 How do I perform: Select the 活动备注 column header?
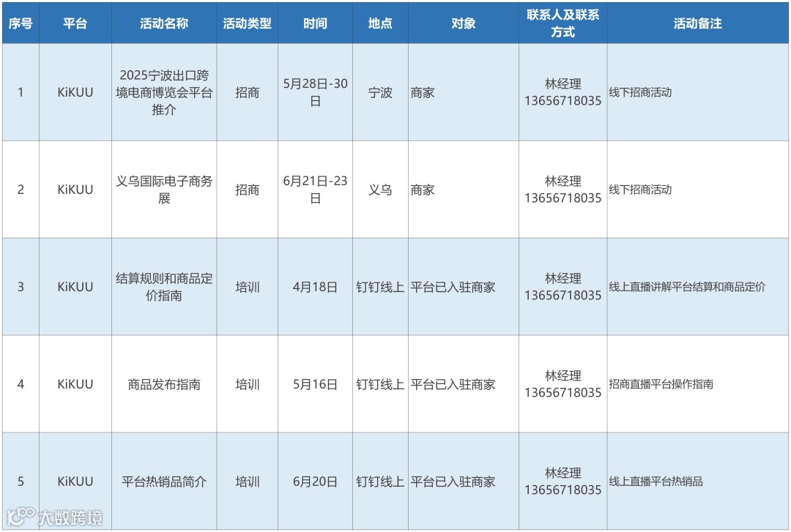[x=698, y=23]
